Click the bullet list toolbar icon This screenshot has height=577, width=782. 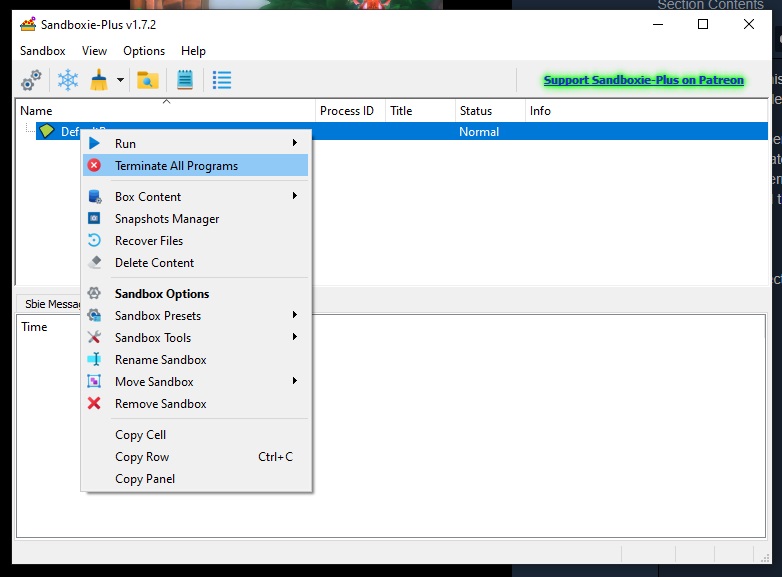pos(222,80)
